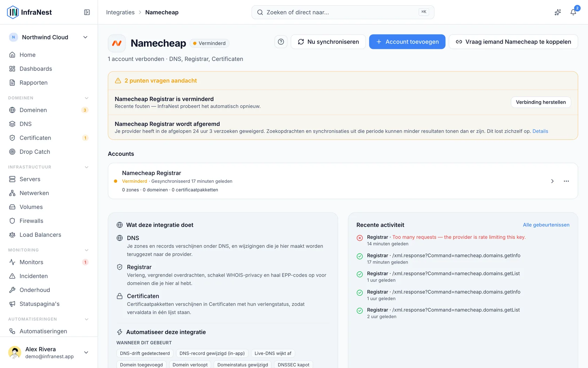Viewport: 588px width, 368px height.
Task: Open Load Balancers sidebar item
Action: (49, 235)
